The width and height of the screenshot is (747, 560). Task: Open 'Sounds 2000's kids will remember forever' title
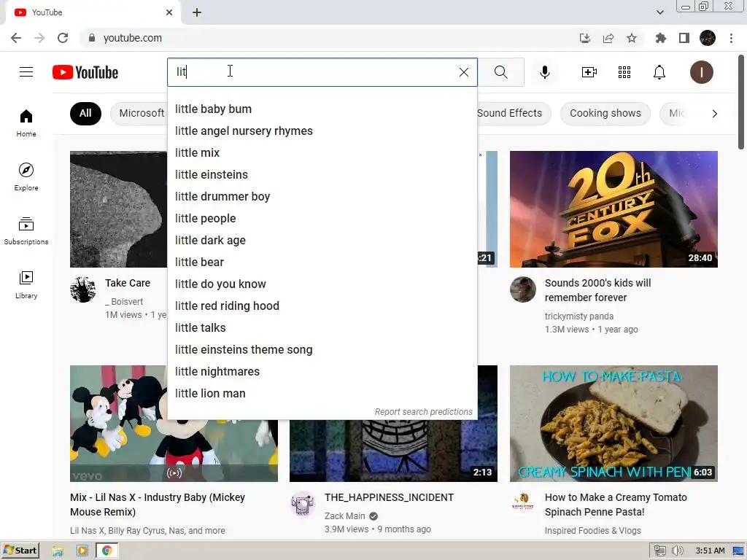tap(598, 290)
